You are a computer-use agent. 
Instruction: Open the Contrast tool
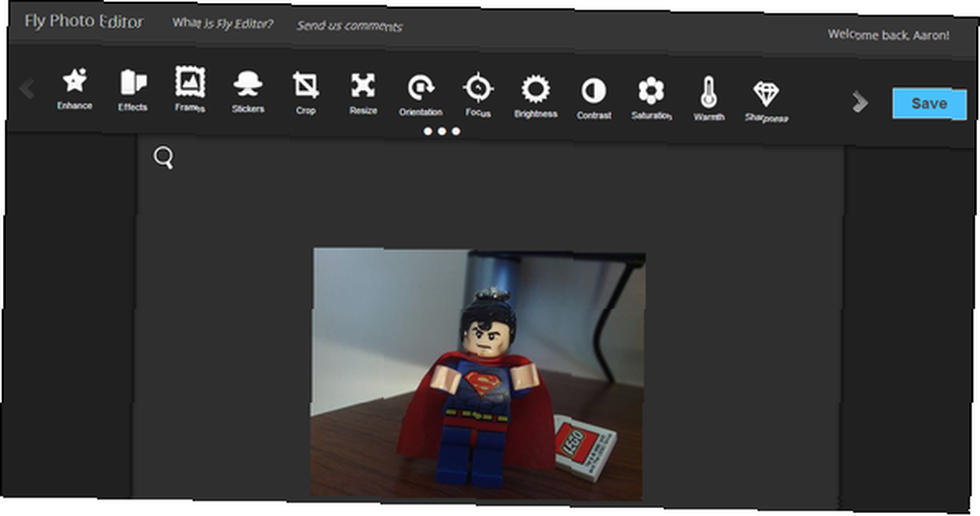[594, 98]
